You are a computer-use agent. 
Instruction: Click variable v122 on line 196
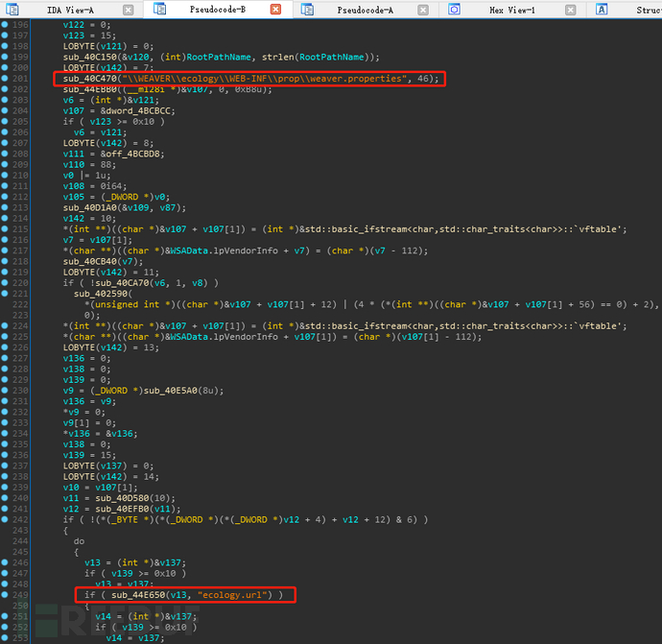point(74,25)
